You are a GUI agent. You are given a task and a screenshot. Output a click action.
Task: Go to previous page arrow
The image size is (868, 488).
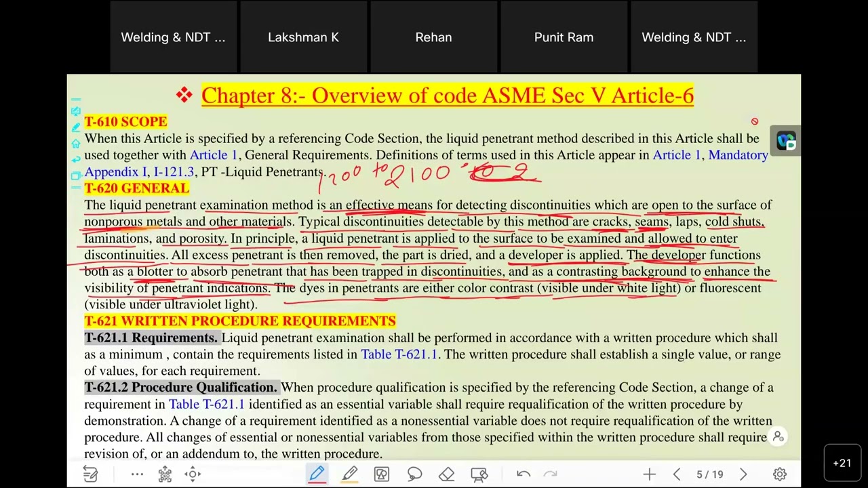[677, 474]
